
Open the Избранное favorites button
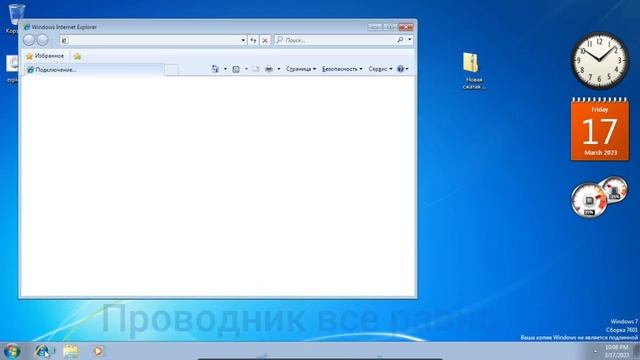click(45, 56)
